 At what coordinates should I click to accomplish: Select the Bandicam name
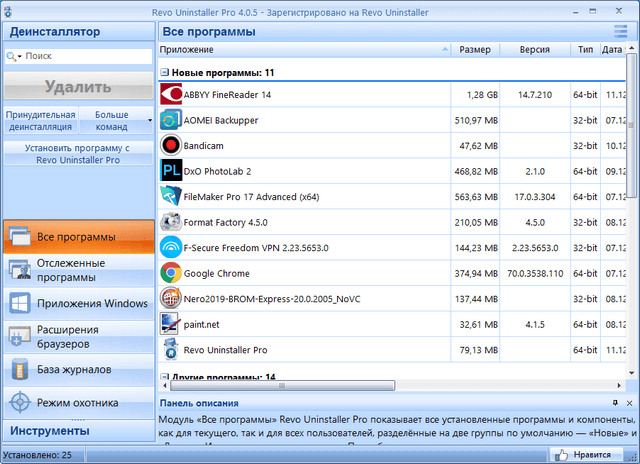pyautogui.click(x=203, y=146)
